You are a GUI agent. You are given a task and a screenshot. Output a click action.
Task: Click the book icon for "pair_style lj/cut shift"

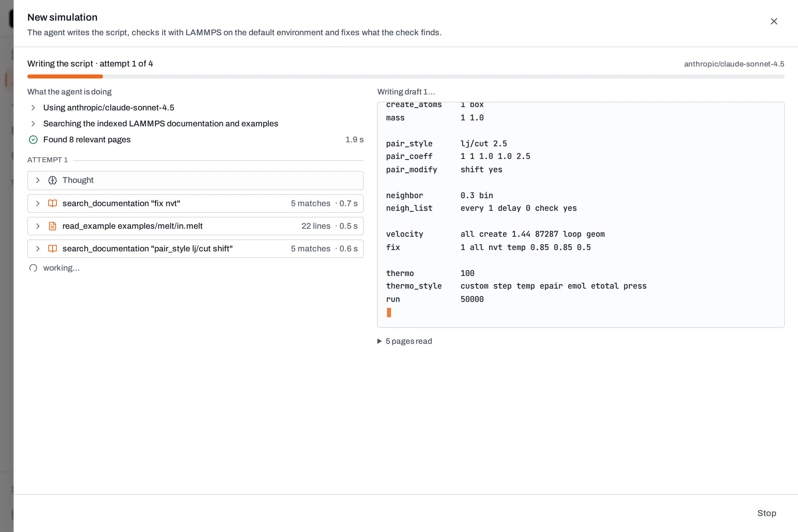(52, 249)
